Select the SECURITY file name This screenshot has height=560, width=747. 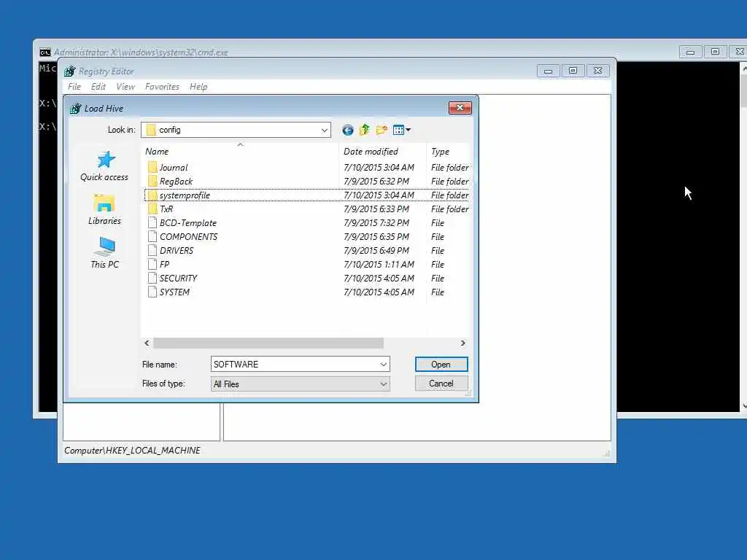click(x=178, y=278)
